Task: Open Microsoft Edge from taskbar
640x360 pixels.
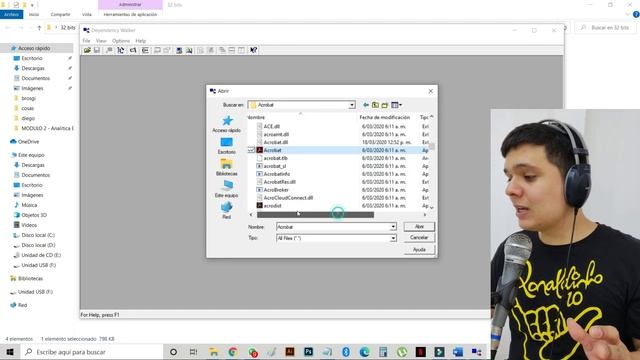Action: coord(364,352)
